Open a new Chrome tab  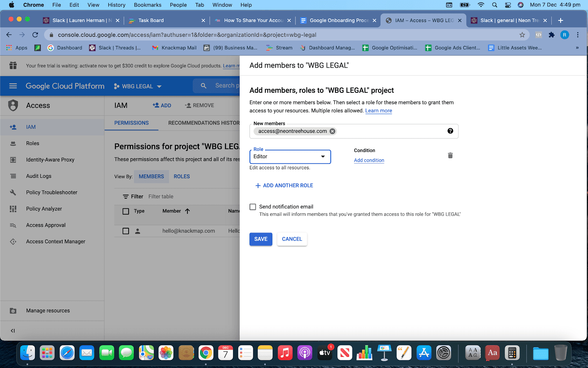[x=560, y=21]
